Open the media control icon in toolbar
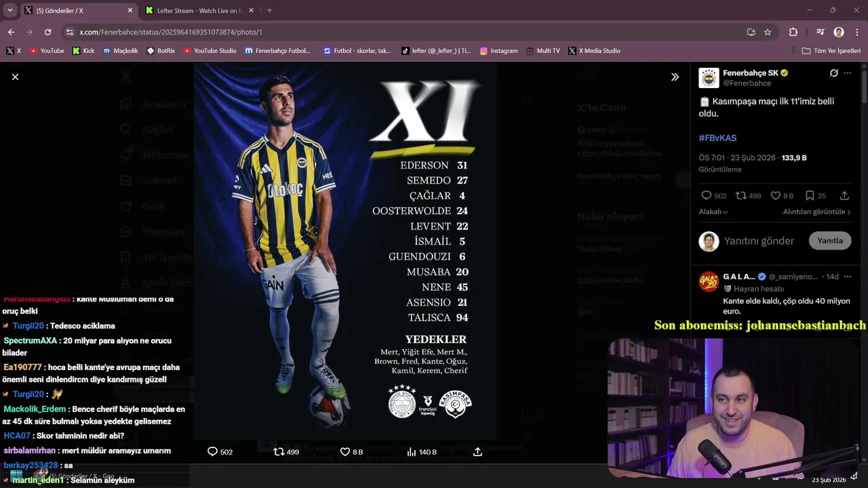The height and width of the screenshot is (488, 868). coord(821,32)
